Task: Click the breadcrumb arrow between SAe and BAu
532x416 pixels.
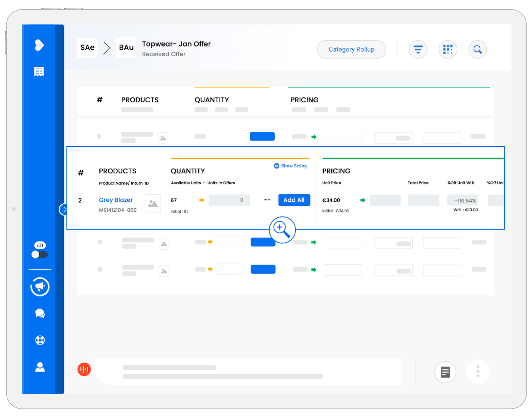Action: 106,48
